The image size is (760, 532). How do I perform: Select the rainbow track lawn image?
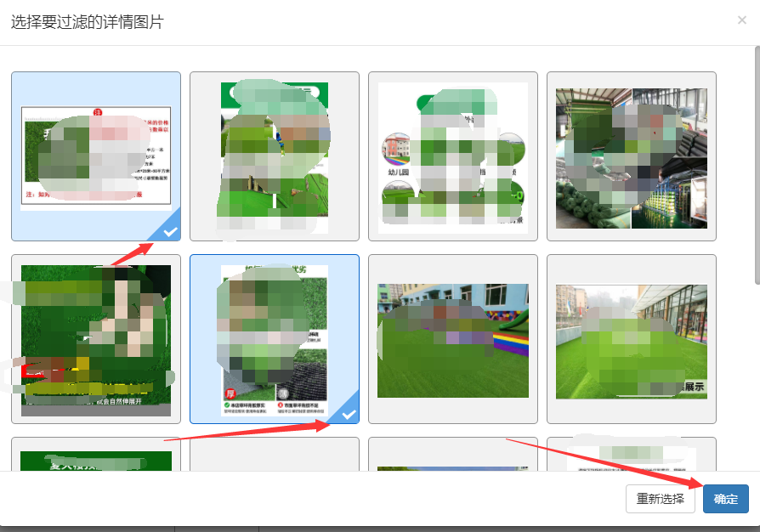(452, 339)
